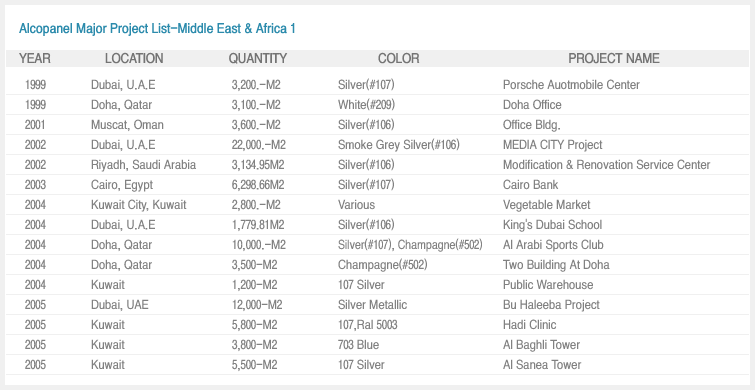This screenshot has width=755, height=390.
Task: Click the PROJECT NAME column header
Action: point(614,59)
